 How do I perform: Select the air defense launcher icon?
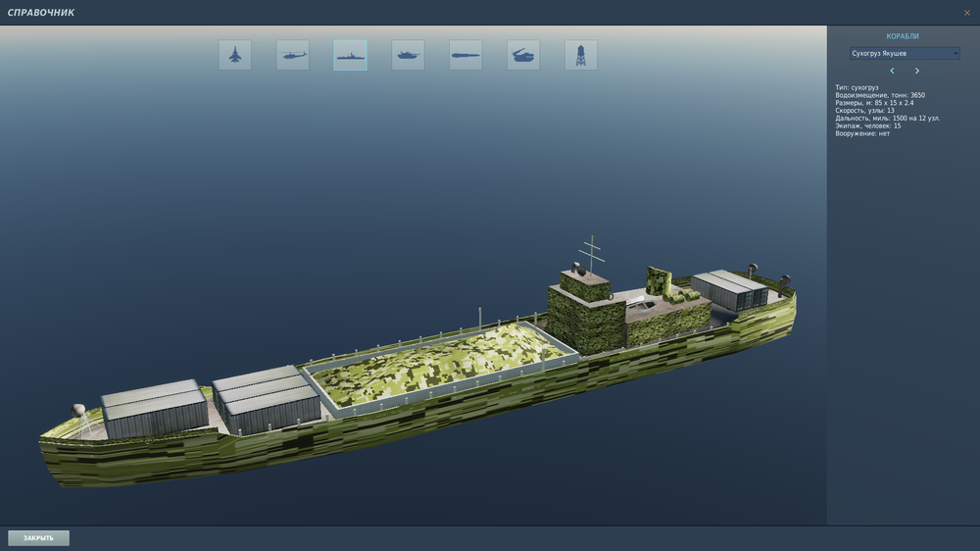click(x=523, y=55)
